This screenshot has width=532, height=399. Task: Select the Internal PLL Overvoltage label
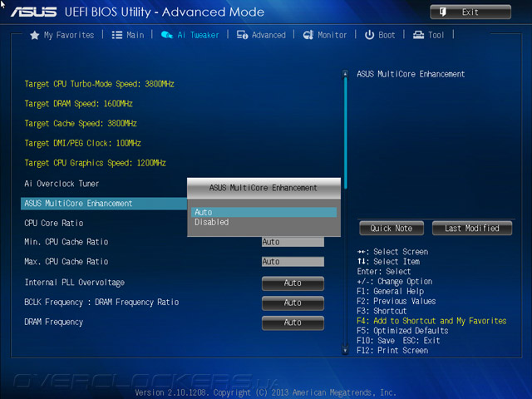click(75, 283)
